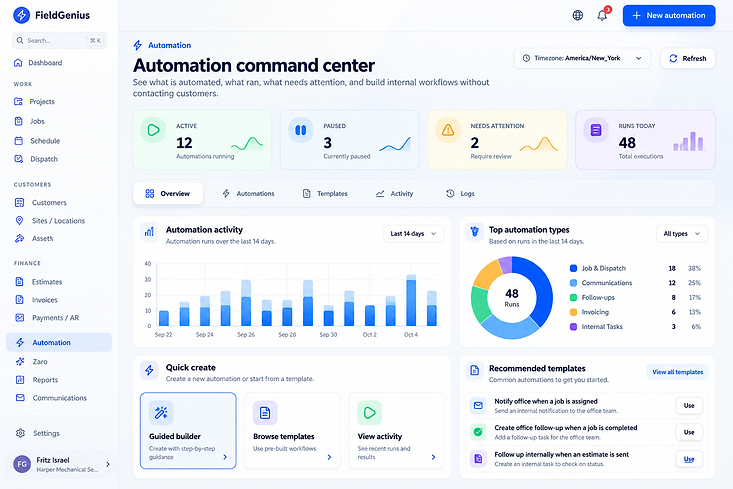Click the Automation activity chart icon
This screenshot has width=733, height=489.
(149, 231)
